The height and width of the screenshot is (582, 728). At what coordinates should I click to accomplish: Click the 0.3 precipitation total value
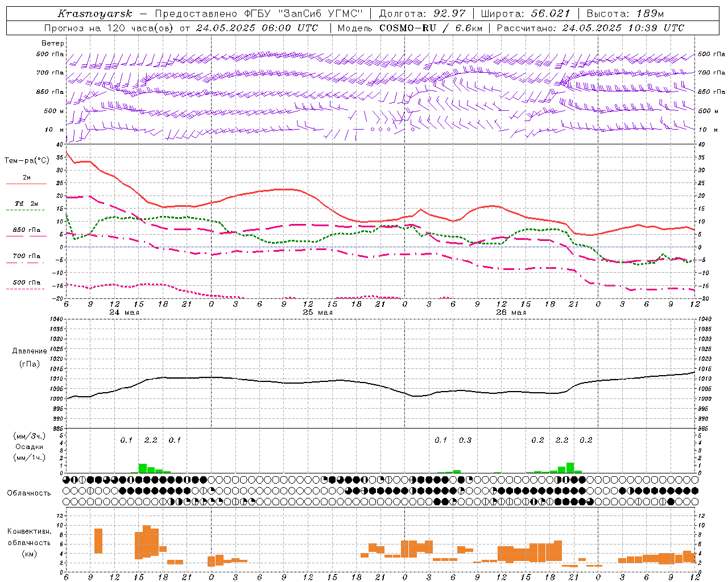(x=465, y=440)
